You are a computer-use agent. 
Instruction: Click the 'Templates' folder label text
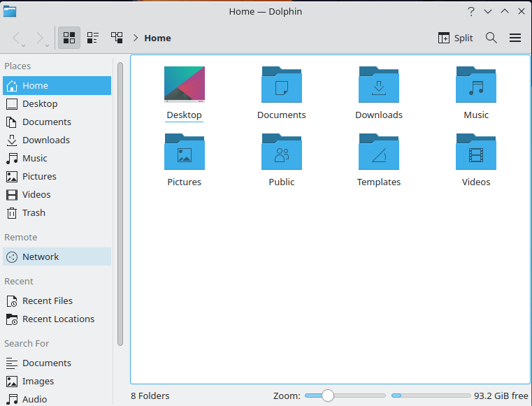379,182
